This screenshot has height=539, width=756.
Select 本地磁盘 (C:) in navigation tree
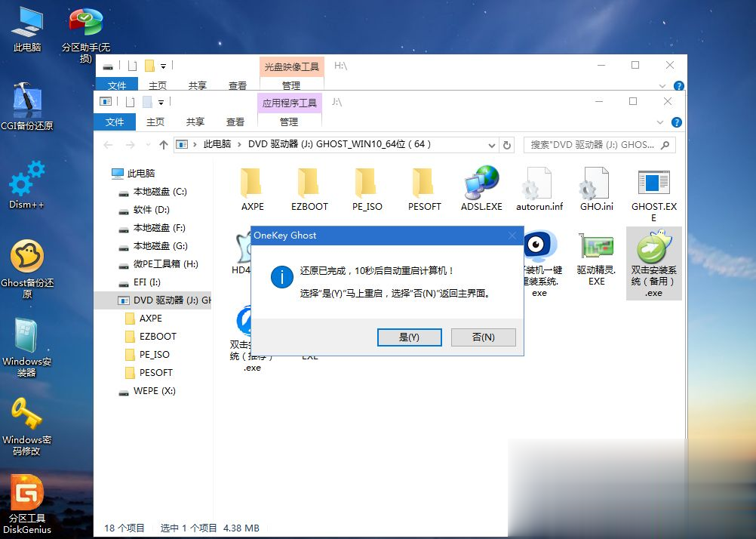(153, 192)
